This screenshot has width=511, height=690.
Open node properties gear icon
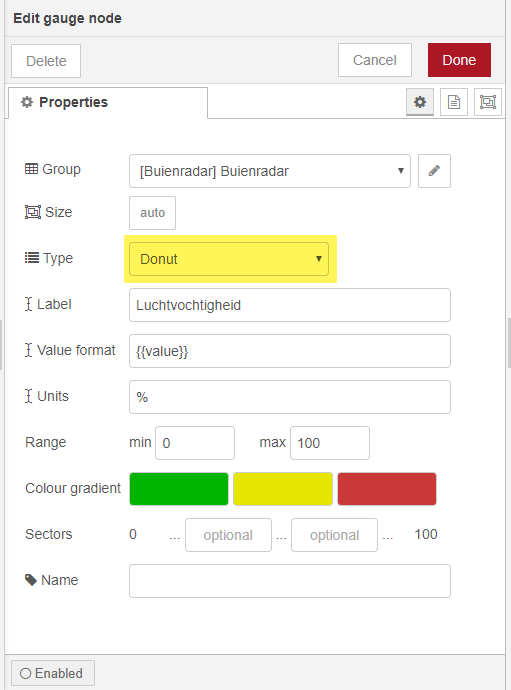pyautogui.click(x=420, y=102)
